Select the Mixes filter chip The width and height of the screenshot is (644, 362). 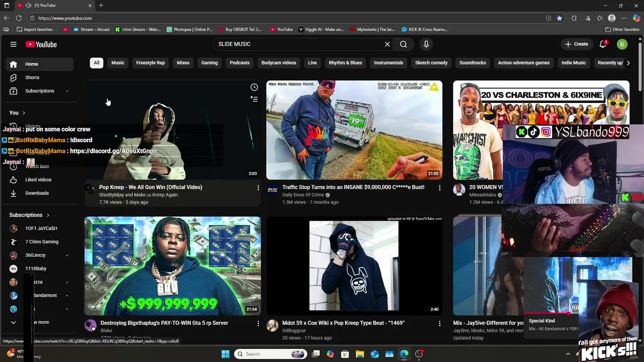183,63
